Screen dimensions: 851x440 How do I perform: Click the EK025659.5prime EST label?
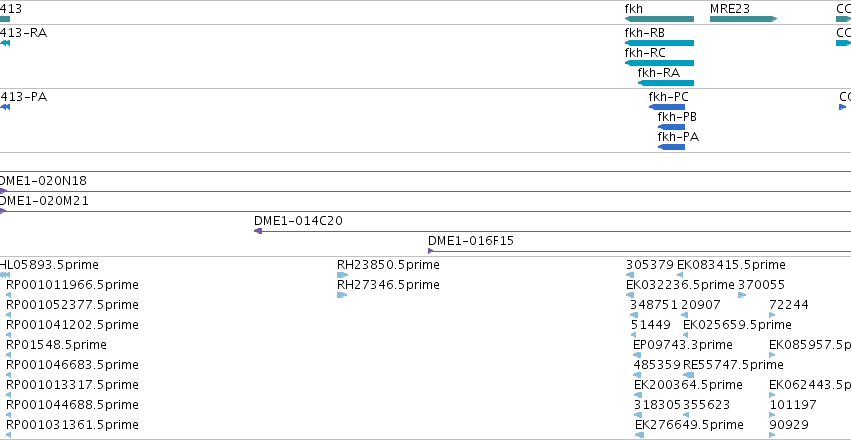pyautogui.click(x=737, y=325)
